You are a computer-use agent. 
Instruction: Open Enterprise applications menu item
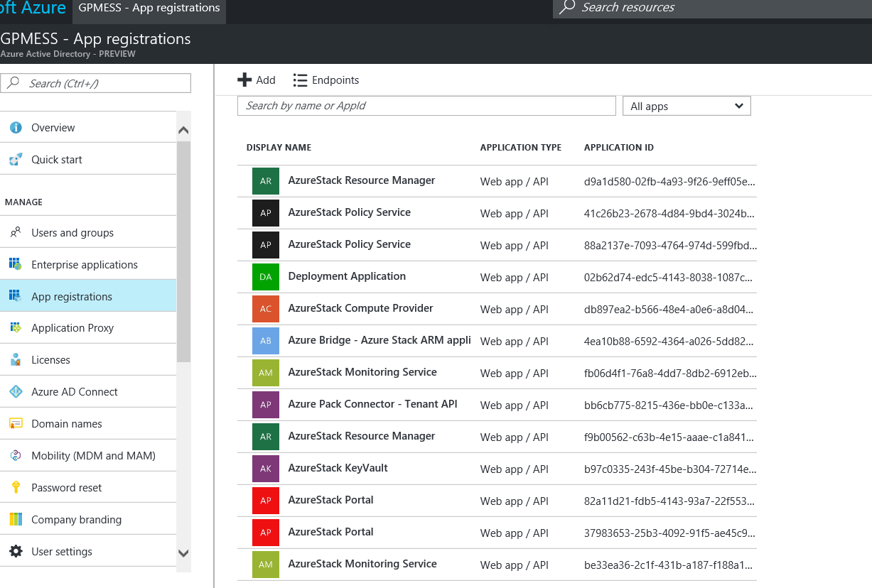pyautogui.click(x=84, y=265)
